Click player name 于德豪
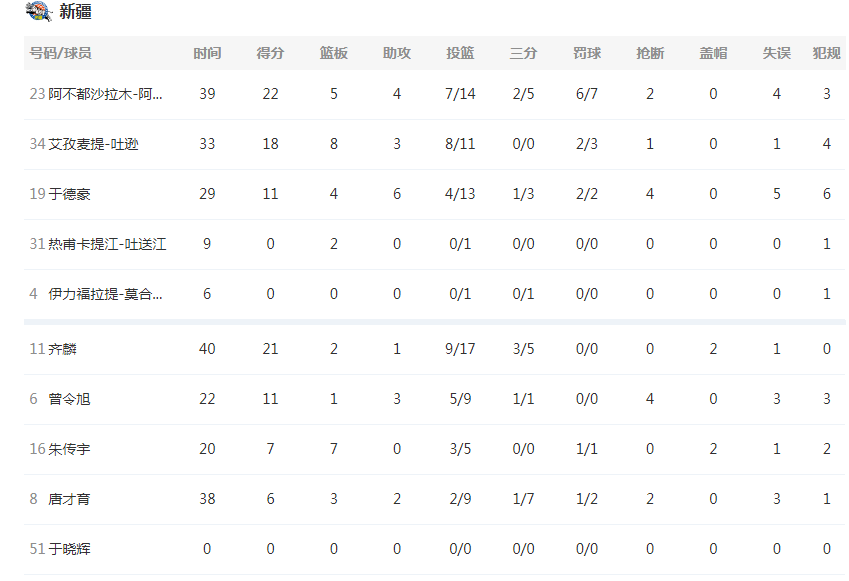The image size is (849, 581). pos(69,194)
